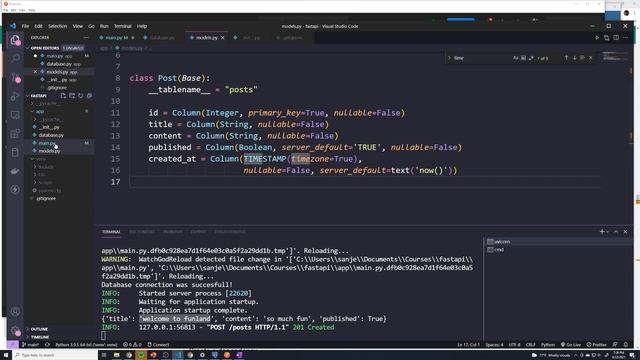Open the View menu
640x360 pixels.
coord(78,26)
